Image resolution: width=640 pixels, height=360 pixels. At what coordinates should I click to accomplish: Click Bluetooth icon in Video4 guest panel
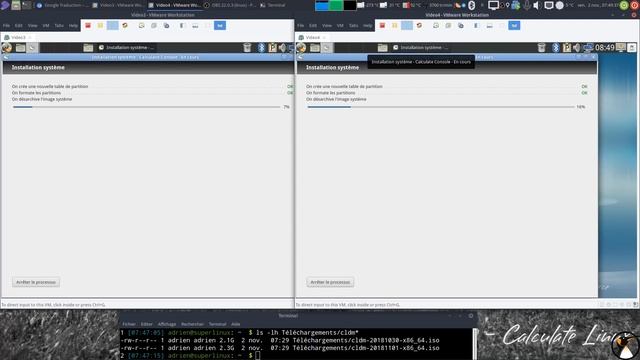pos(556,48)
